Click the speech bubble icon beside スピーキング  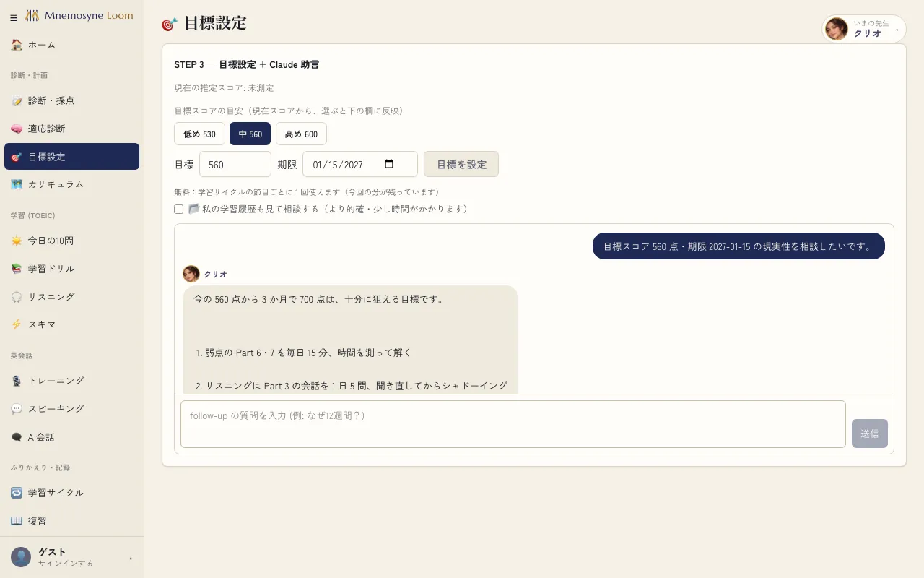(17, 409)
